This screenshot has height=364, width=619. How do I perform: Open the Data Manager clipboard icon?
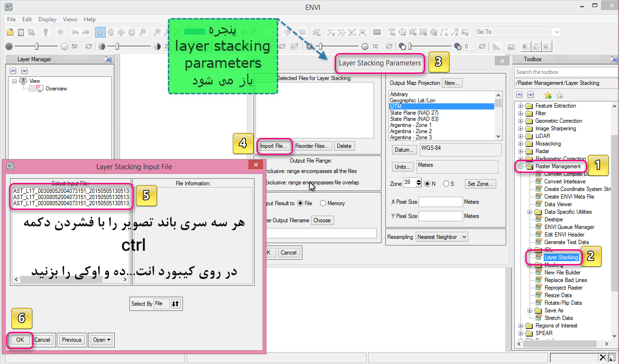tap(21, 32)
